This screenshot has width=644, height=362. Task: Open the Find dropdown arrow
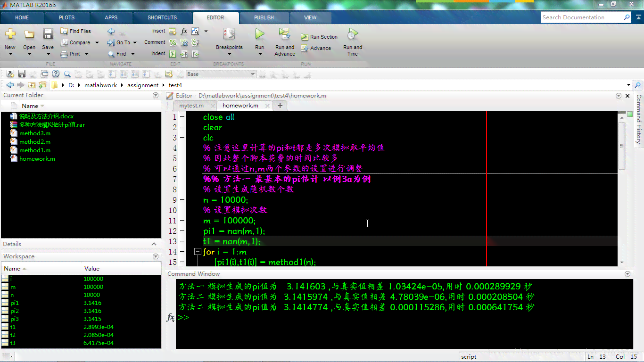pos(133,54)
